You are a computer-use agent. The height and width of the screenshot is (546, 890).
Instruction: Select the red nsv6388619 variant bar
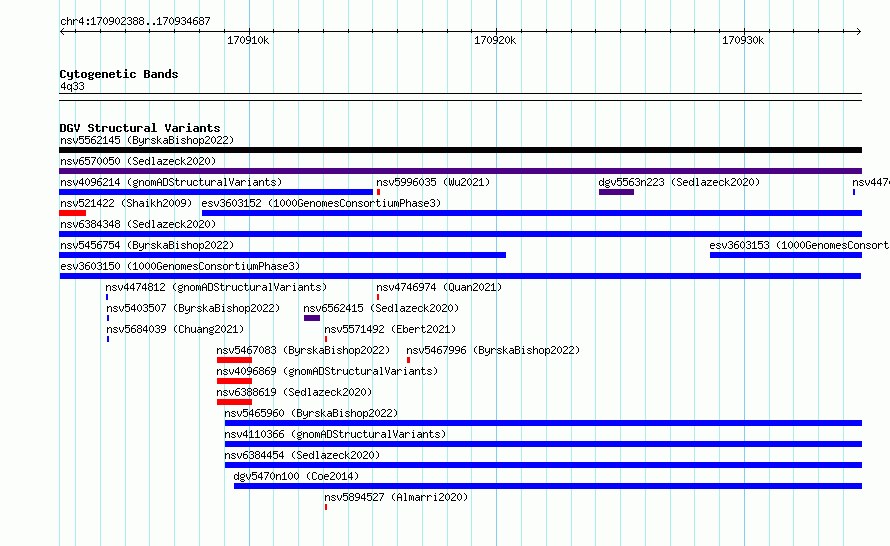(x=234, y=402)
